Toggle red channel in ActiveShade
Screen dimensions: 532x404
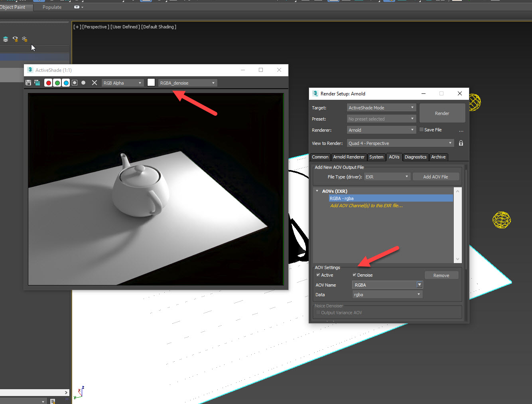(x=48, y=83)
